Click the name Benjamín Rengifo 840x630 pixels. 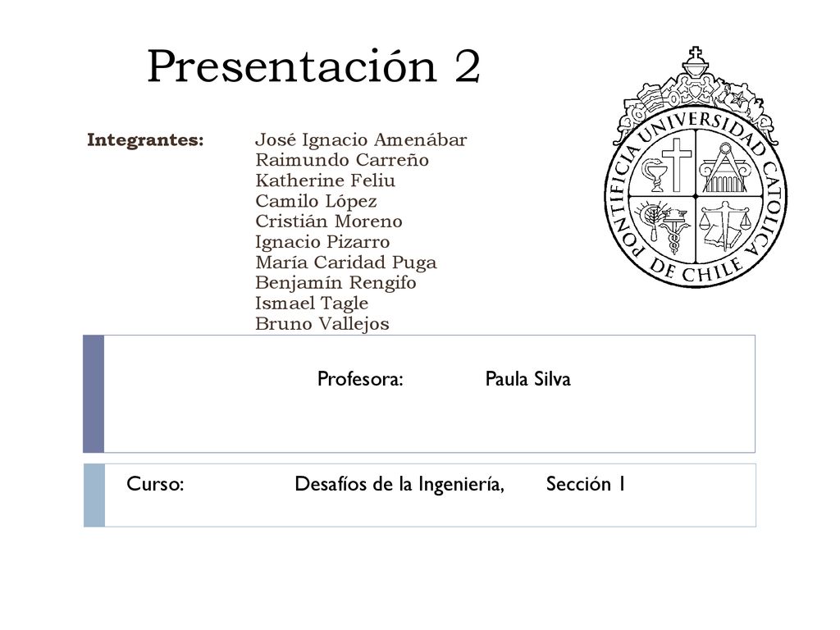pos(336,283)
